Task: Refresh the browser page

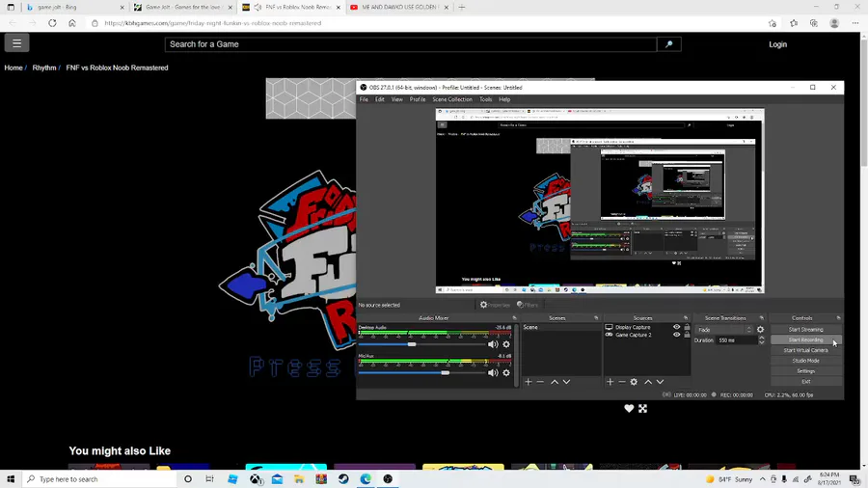Action: point(52,23)
